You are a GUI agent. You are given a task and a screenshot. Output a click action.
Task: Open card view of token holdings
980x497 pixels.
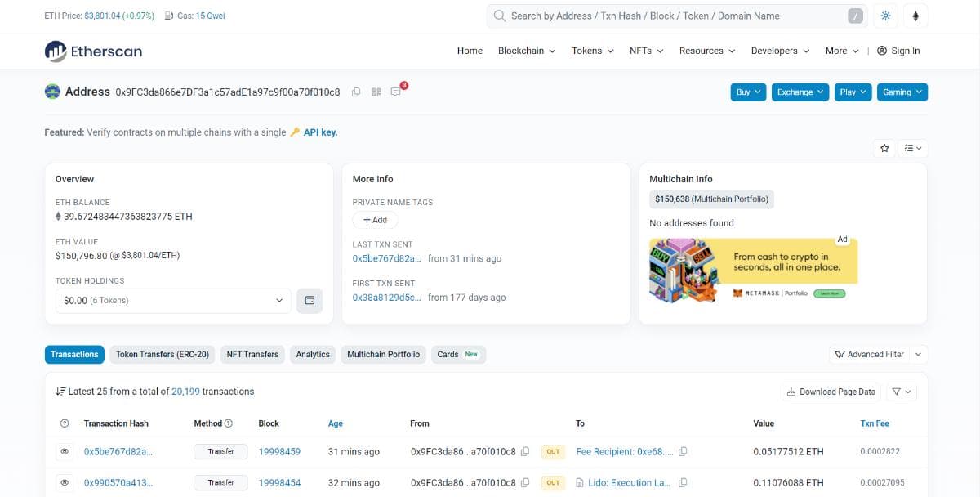click(x=310, y=301)
